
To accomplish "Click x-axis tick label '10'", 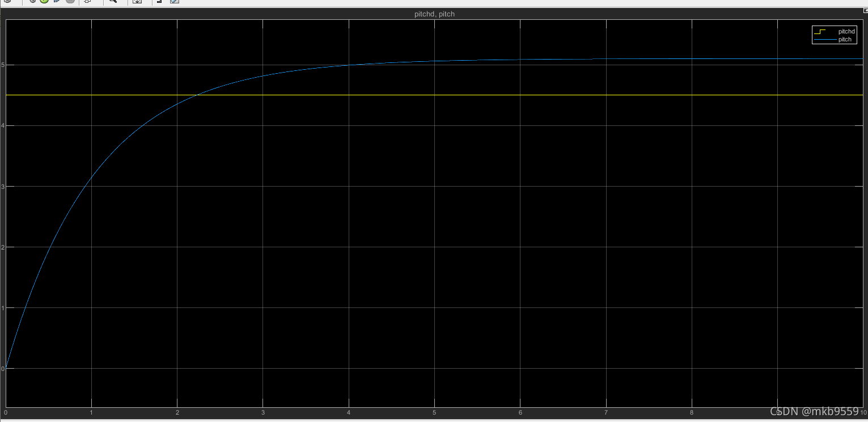I will point(863,412).
